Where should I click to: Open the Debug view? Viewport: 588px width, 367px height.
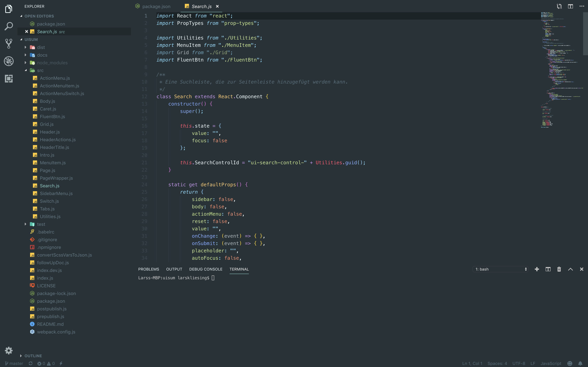9,61
